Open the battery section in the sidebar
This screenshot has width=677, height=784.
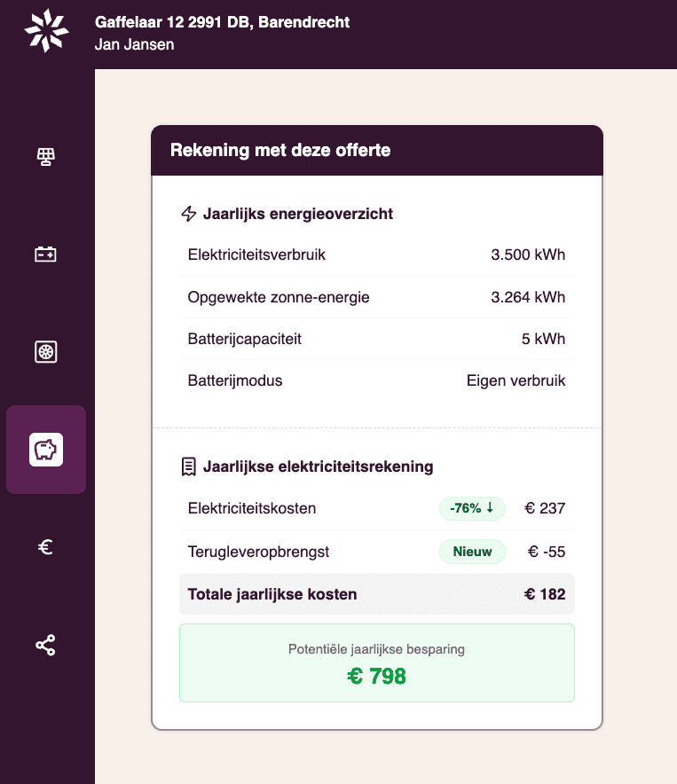(45, 255)
